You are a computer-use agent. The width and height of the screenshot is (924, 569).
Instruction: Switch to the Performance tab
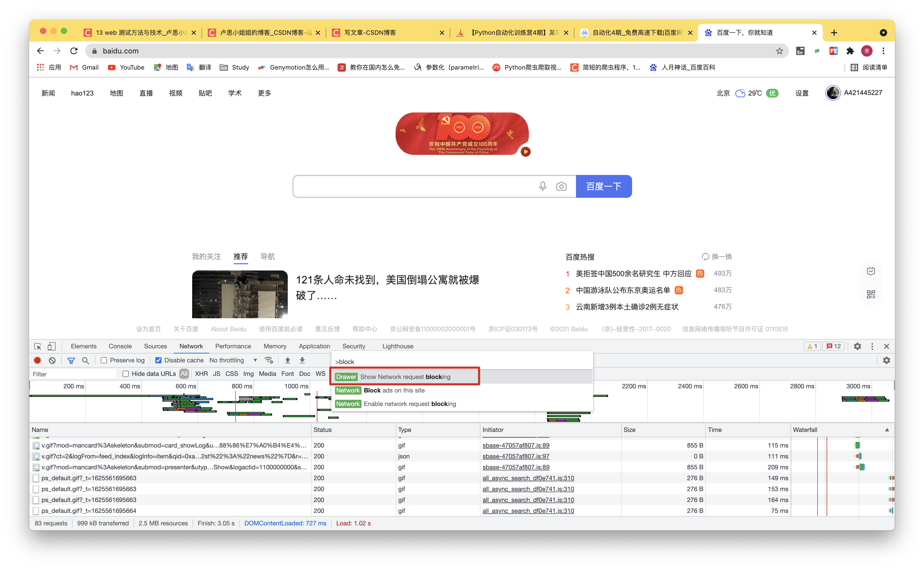[x=233, y=346]
